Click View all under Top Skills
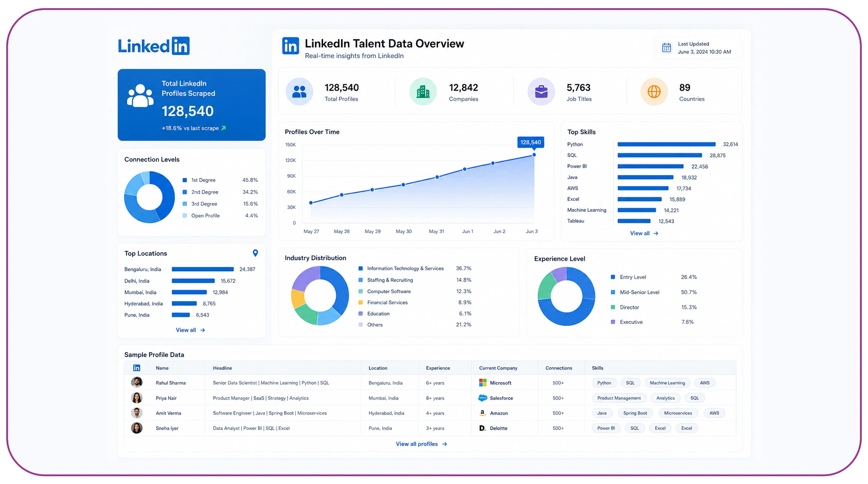The width and height of the screenshot is (868, 484). pos(644,233)
